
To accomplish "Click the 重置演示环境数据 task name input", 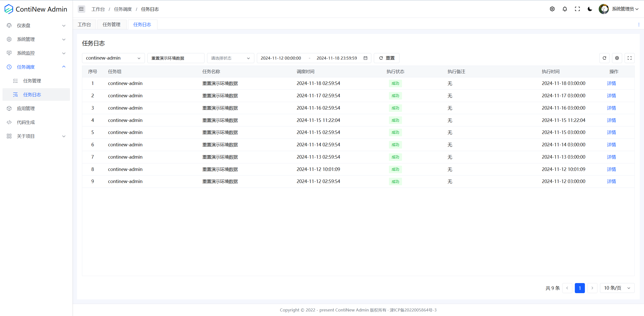I will (176, 58).
